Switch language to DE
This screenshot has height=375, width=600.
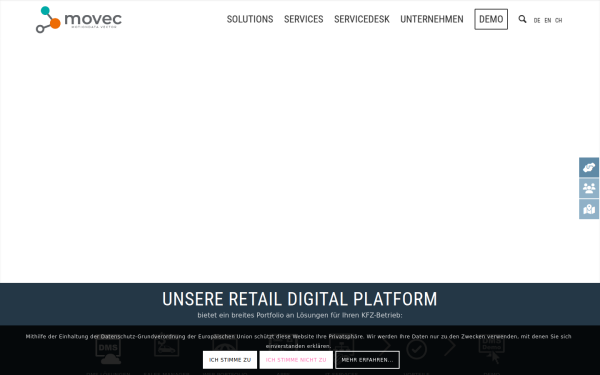[x=537, y=20]
